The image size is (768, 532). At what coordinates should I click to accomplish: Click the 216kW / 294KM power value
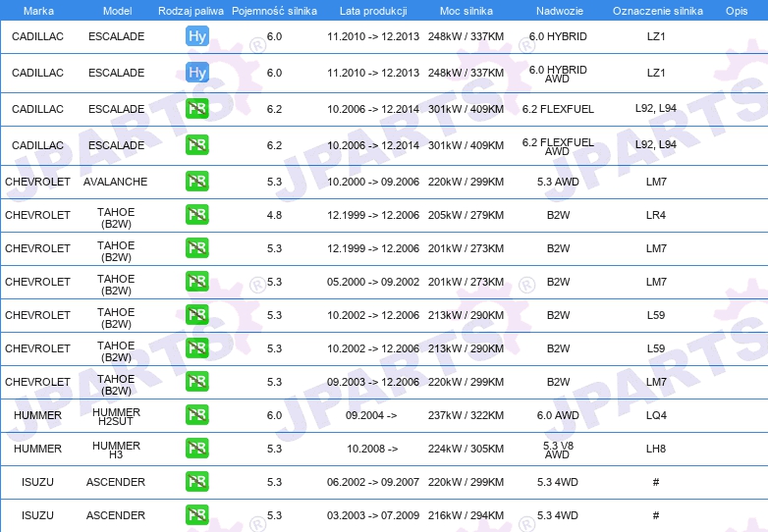(x=466, y=515)
